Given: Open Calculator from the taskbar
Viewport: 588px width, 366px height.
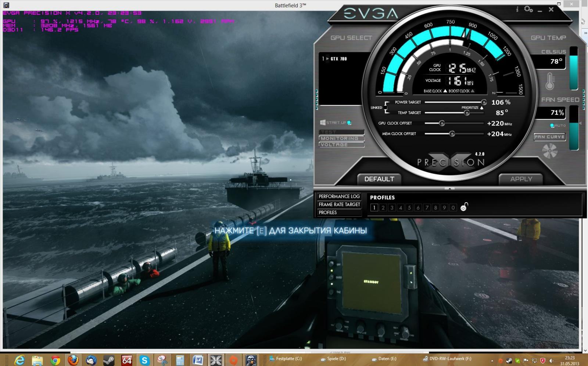Looking at the screenshot, I should [180, 360].
